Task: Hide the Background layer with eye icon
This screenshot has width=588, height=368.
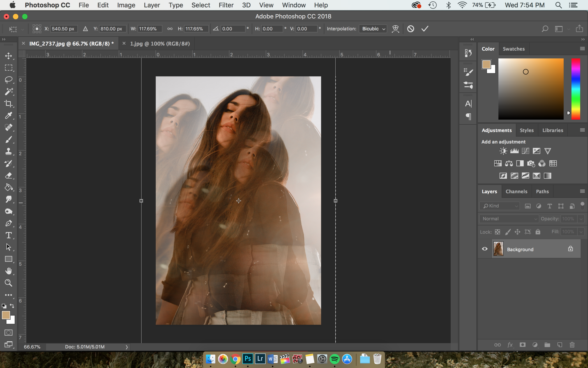Action: (x=485, y=249)
